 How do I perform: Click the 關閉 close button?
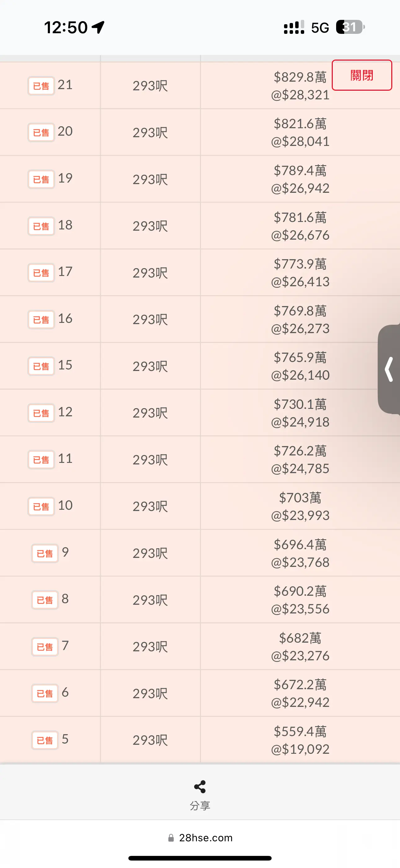click(362, 75)
